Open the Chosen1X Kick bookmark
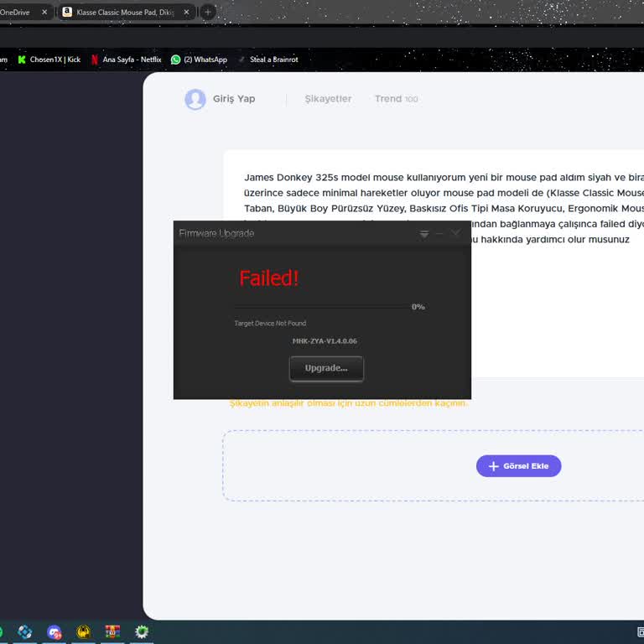This screenshot has height=644, width=644. click(49, 60)
